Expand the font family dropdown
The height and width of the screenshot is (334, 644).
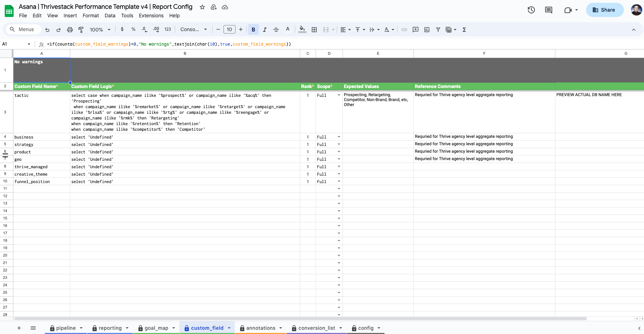tap(193, 30)
